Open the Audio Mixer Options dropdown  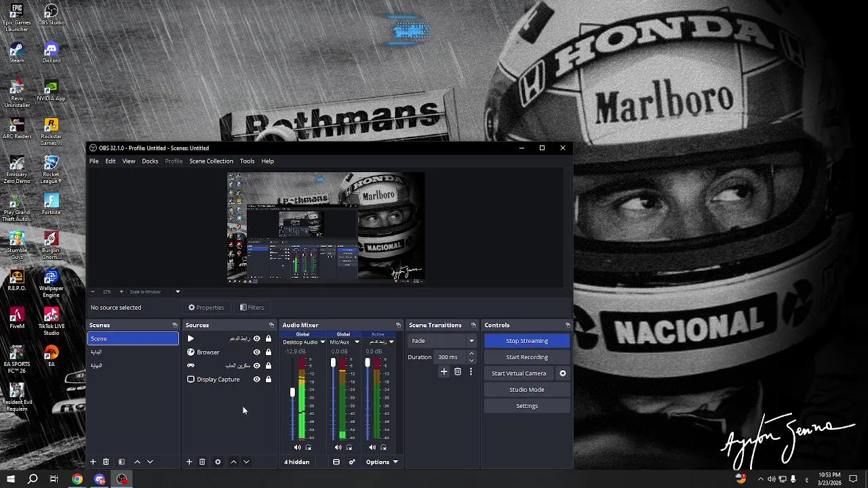(x=382, y=462)
